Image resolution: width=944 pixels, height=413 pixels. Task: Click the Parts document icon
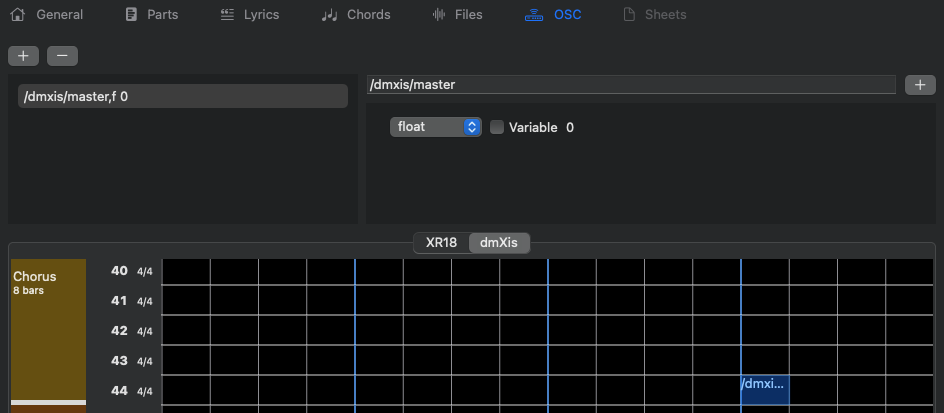coord(131,15)
